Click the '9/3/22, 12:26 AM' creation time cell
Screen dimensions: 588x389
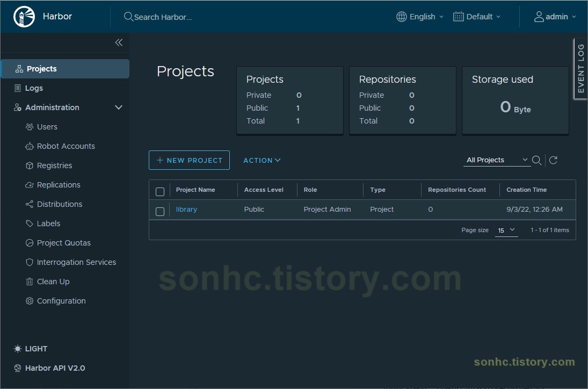(534, 210)
